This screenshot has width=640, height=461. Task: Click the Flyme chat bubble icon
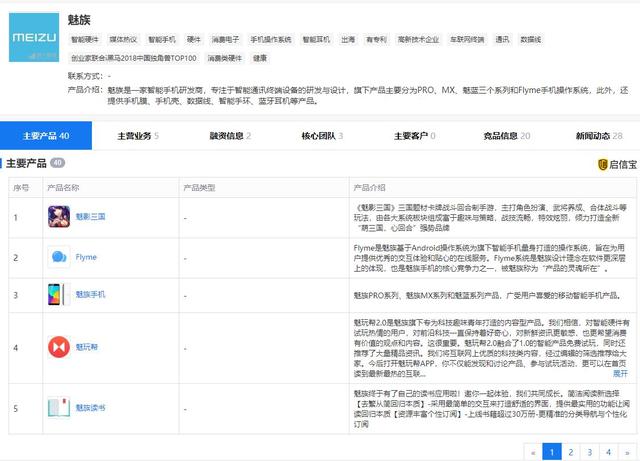tap(59, 257)
